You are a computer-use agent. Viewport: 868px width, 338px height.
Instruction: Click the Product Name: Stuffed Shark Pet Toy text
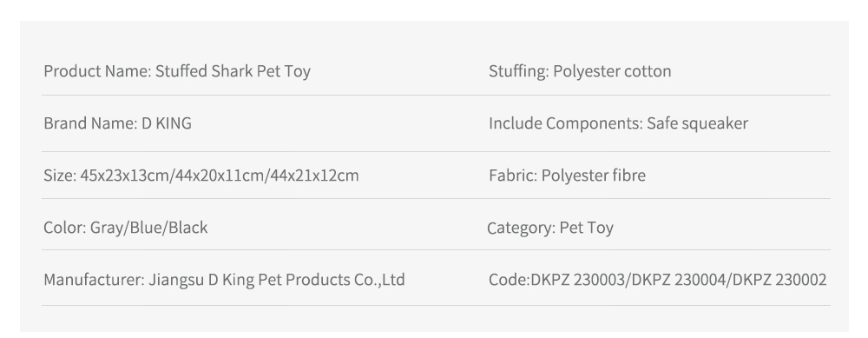pos(177,71)
